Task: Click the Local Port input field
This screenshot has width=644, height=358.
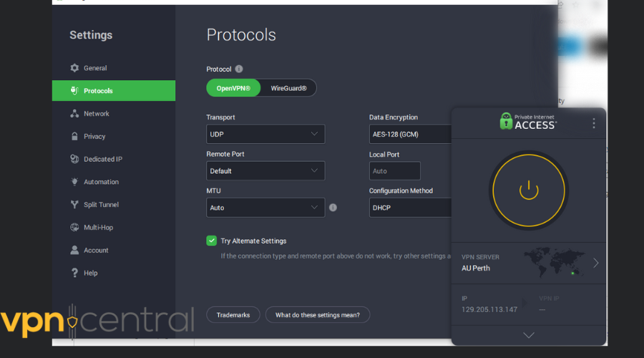Action: tap(395, 170)
